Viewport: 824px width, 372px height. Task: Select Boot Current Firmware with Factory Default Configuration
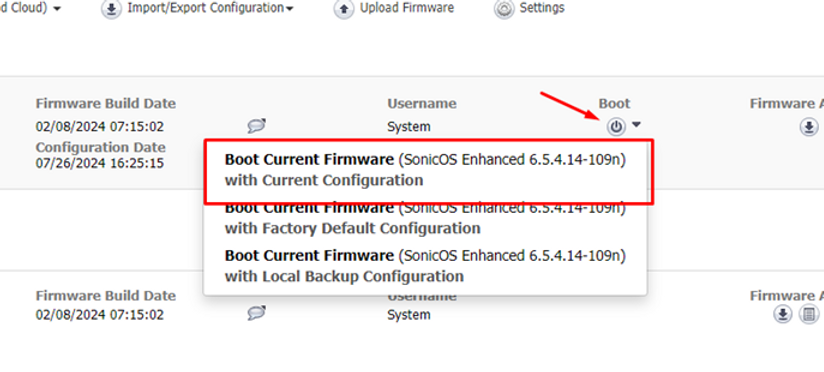pyautogui.click(x=425, y=219)
